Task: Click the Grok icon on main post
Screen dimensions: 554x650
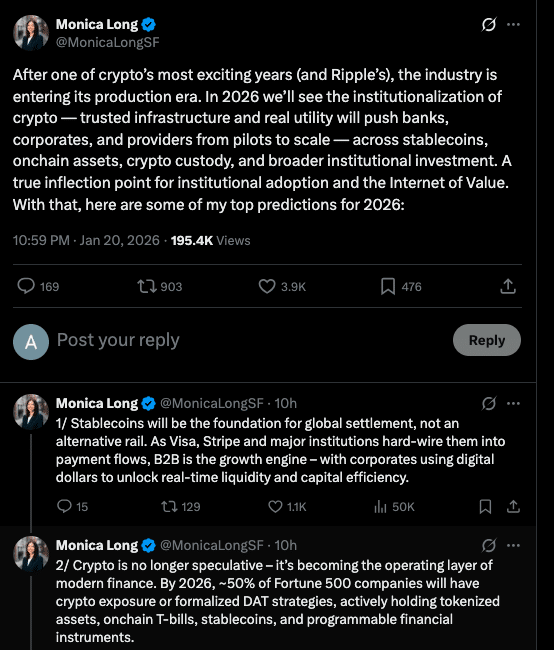Action: click(x=489, y=24)
